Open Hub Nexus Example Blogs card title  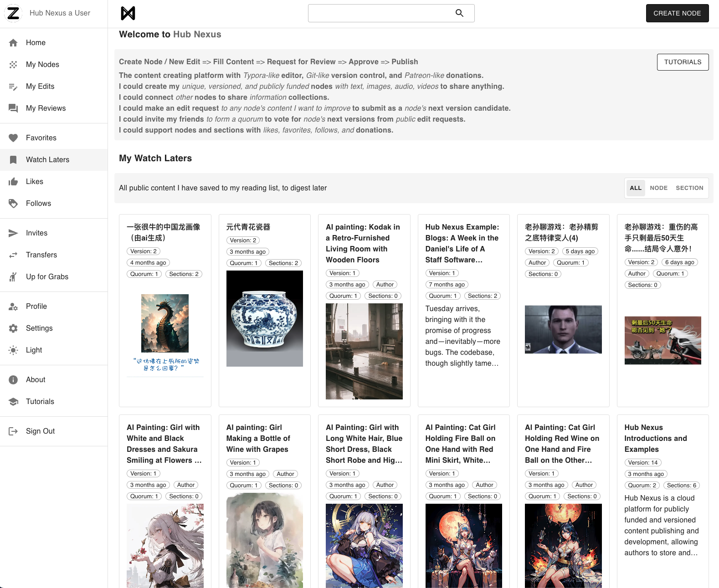(x=462, y=243)
